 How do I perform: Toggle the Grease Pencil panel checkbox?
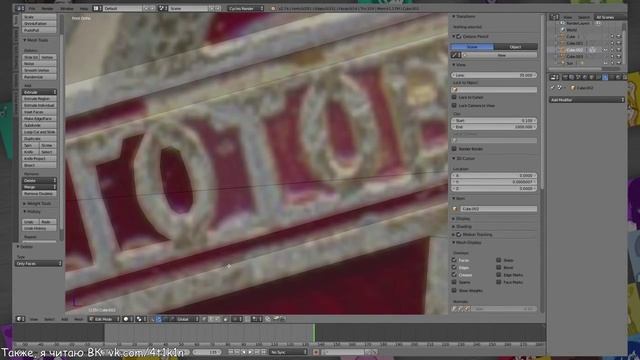click(x=459, y=37)
